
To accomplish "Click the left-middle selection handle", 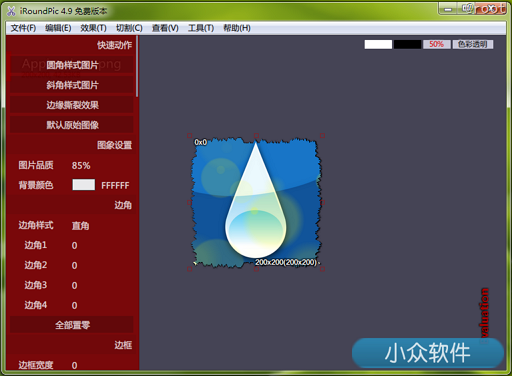I will (189, 202).
